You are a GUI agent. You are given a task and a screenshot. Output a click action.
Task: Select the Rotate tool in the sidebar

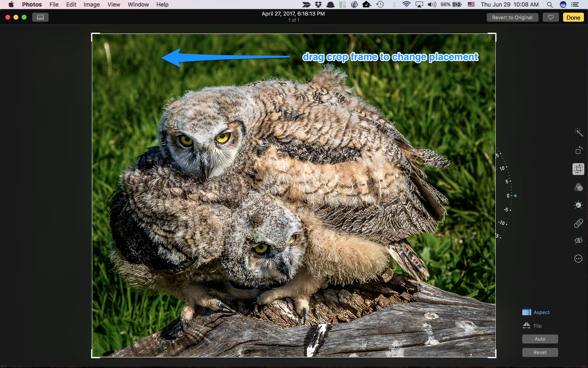click(x=578, y=150)
